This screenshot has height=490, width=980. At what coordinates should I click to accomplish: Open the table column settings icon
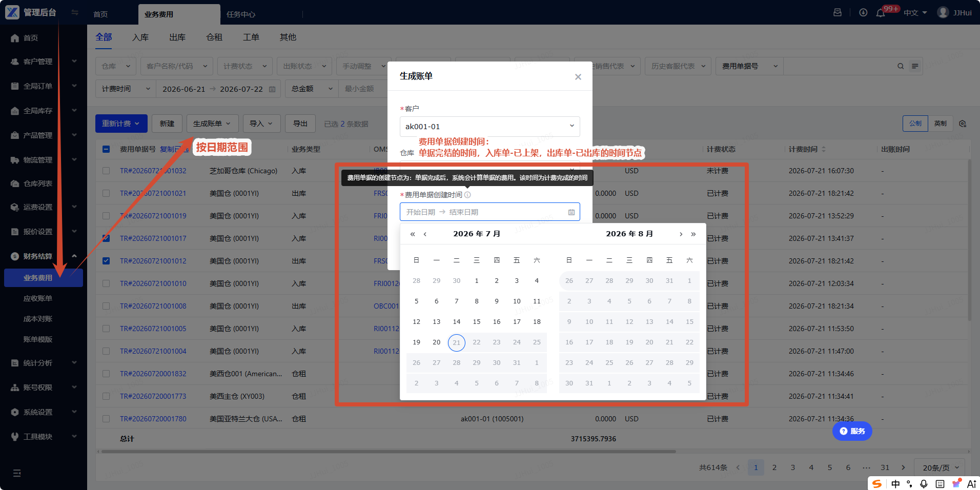tap(963, 124)
